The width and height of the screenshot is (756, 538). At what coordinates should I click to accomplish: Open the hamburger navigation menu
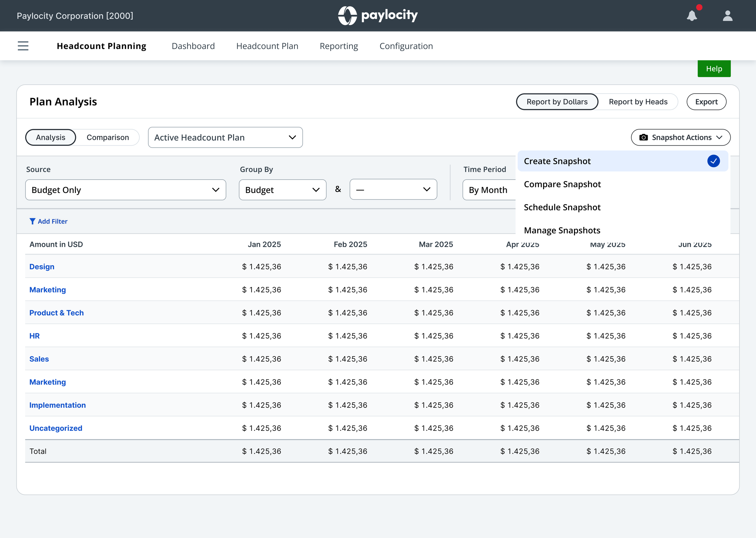[x=23, y=46]
